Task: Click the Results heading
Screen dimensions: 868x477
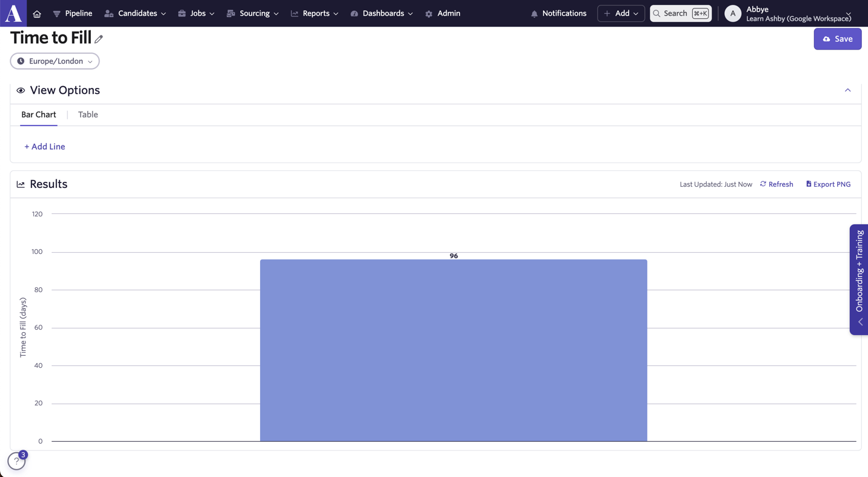Action: pyautogui.click(x=48, y=184)
